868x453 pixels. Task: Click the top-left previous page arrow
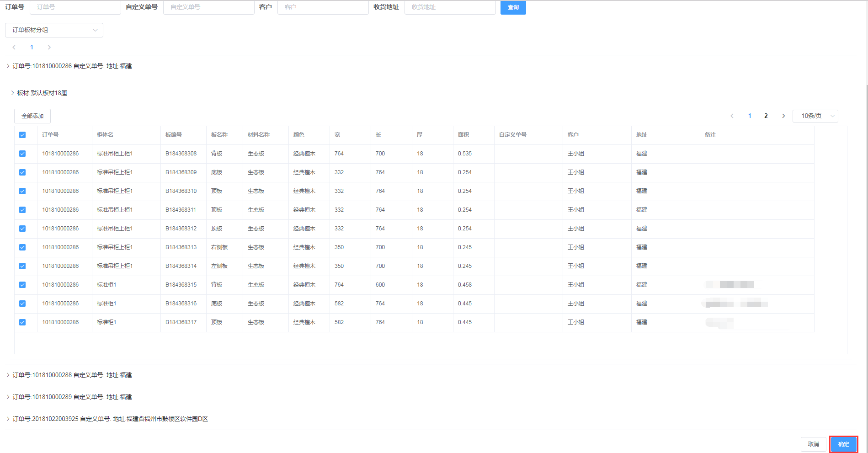14,48
